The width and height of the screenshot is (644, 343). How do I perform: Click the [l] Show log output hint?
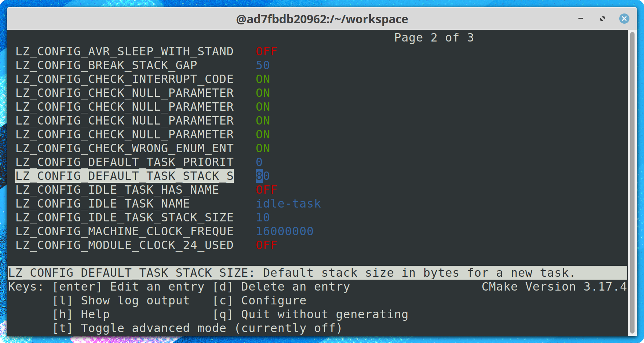pyautogui.click(x=121, y=300)
